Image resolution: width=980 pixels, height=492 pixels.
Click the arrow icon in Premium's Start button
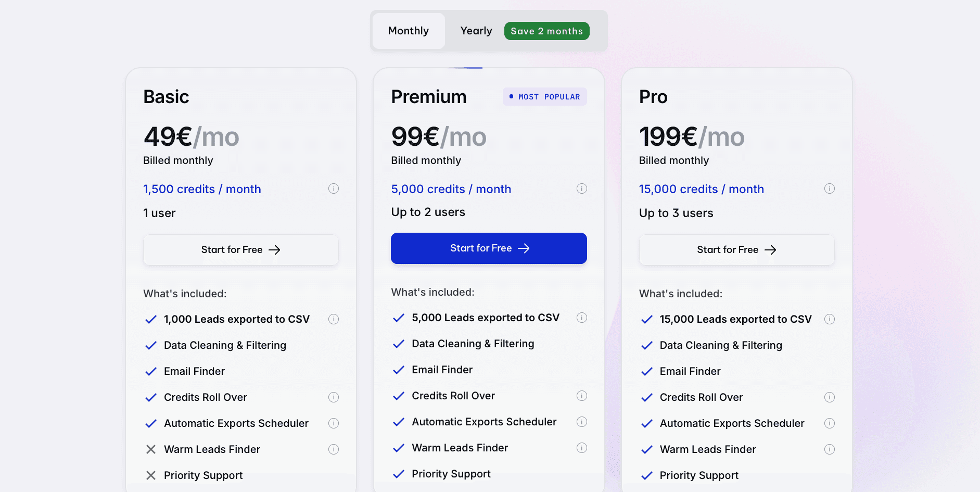pyautogui.click(x=525, y=248)
